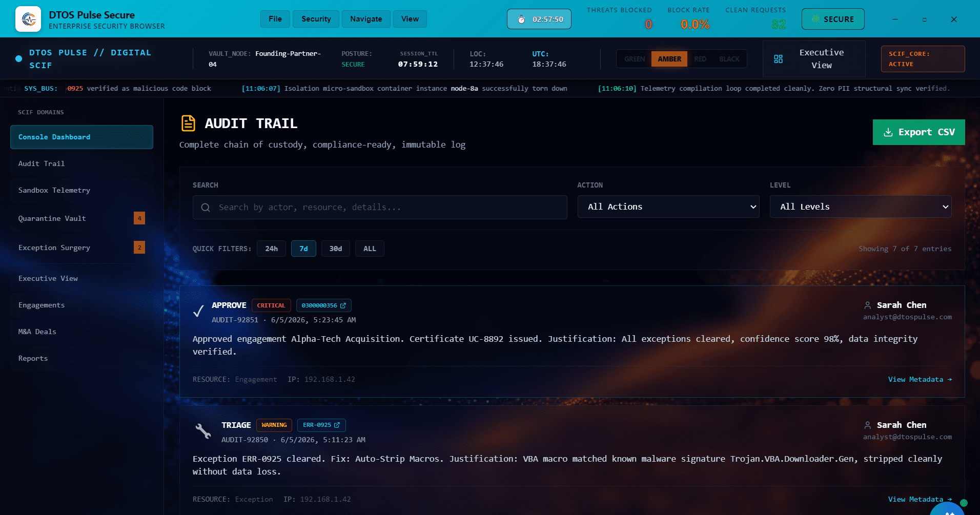Select the 7d quick filter
This screenshot has height=515, width=980.
(x=303, y=249)
